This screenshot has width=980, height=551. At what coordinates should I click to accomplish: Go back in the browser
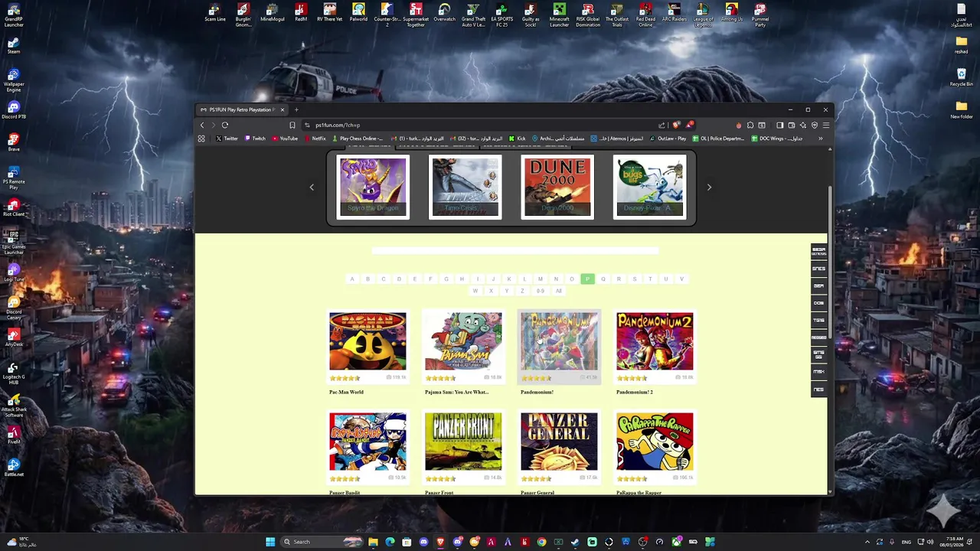coord(202,125)
